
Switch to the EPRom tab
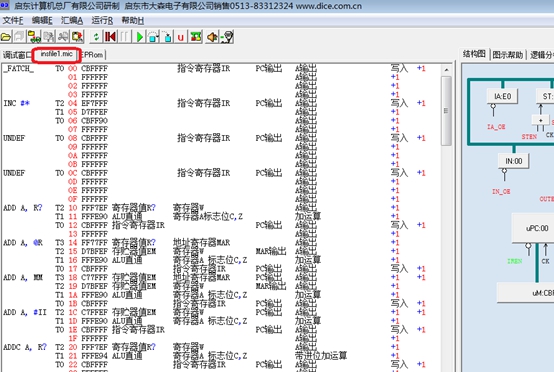point(93,55)
